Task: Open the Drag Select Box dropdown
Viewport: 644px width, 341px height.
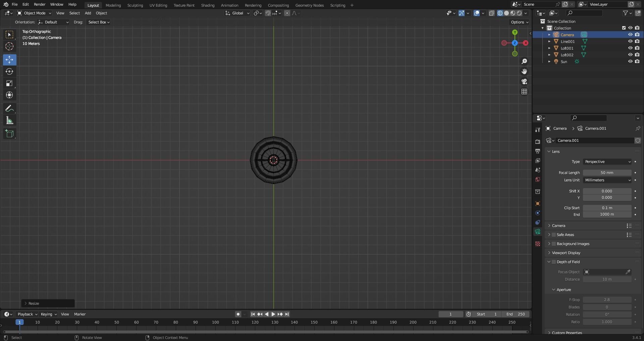Action: click(99, 22)
